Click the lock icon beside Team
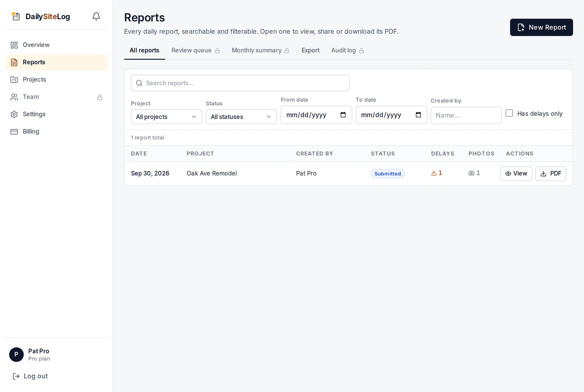584x392 pixels. pyautogui.click(x=100, y=97)
